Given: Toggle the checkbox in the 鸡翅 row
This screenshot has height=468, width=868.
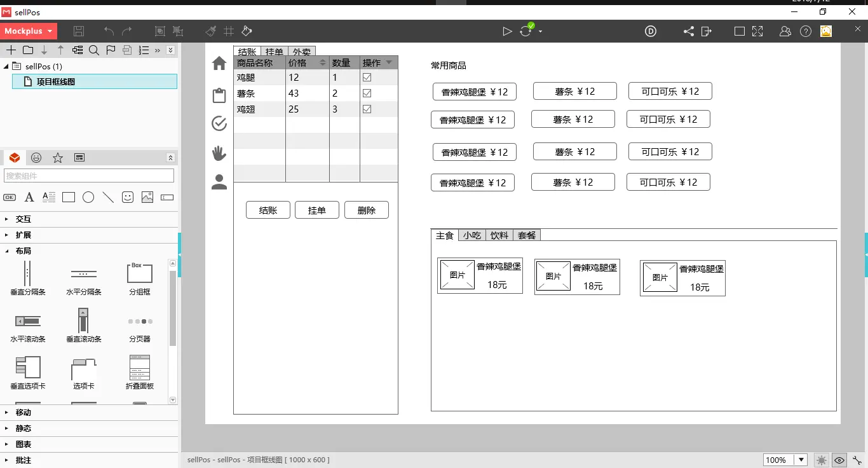Looking at the screenshot, I should [367, 109].
